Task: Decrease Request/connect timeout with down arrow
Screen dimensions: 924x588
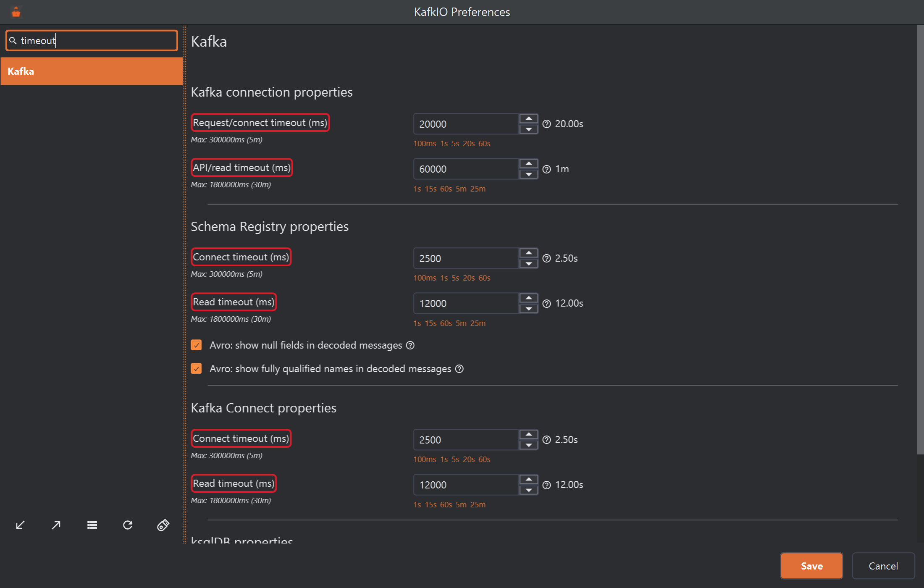Action: pyautogui.click(x=529, y=129)
